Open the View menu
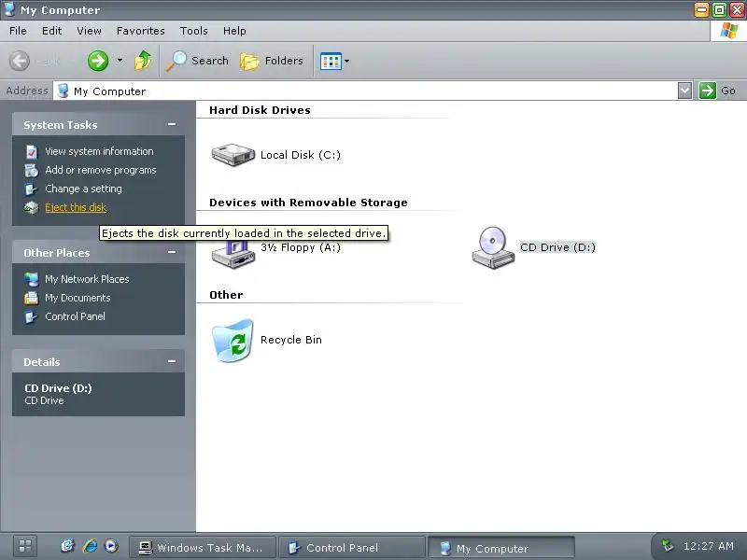This screenshot has height=560, width=747. point(89,31)
